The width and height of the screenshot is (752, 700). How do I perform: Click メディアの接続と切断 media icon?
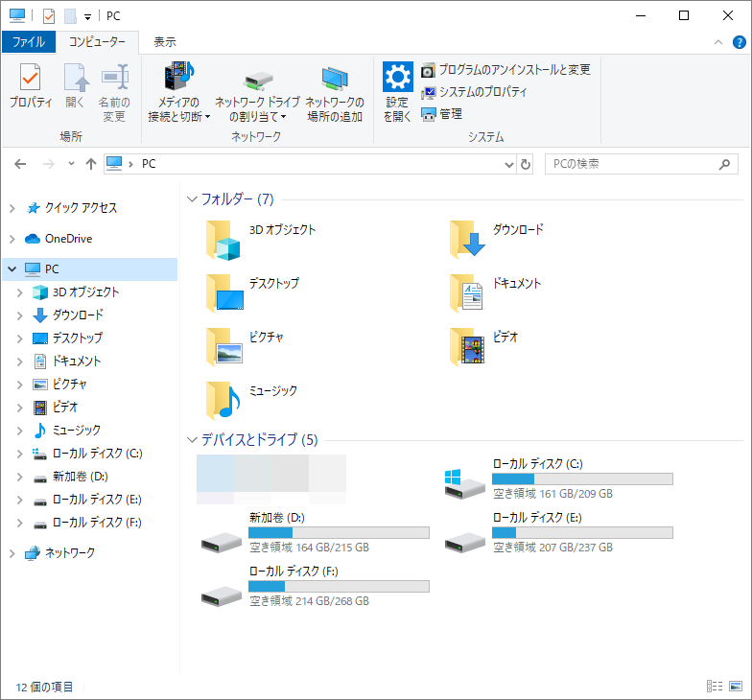coord(178,76)
